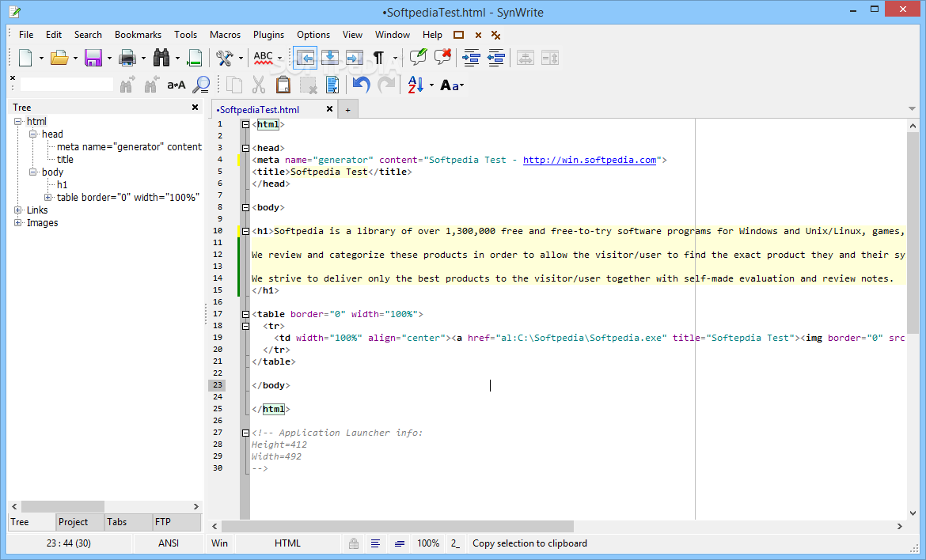Expand the Images node in Tree
Viewport: 926px width, 560px height.
[17, 223]
